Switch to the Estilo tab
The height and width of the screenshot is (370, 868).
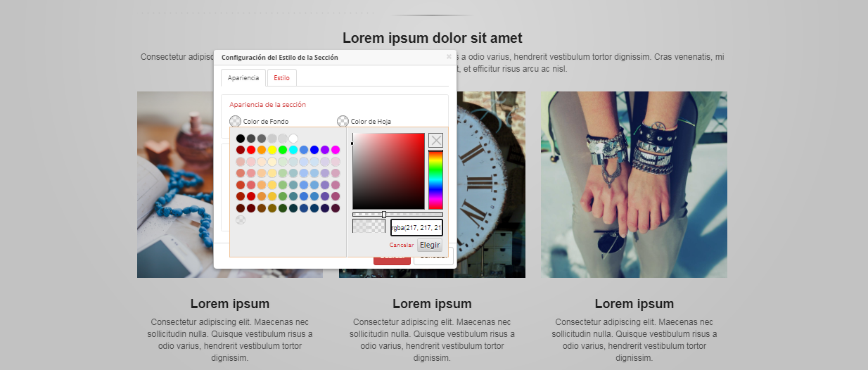pos(281,78)
